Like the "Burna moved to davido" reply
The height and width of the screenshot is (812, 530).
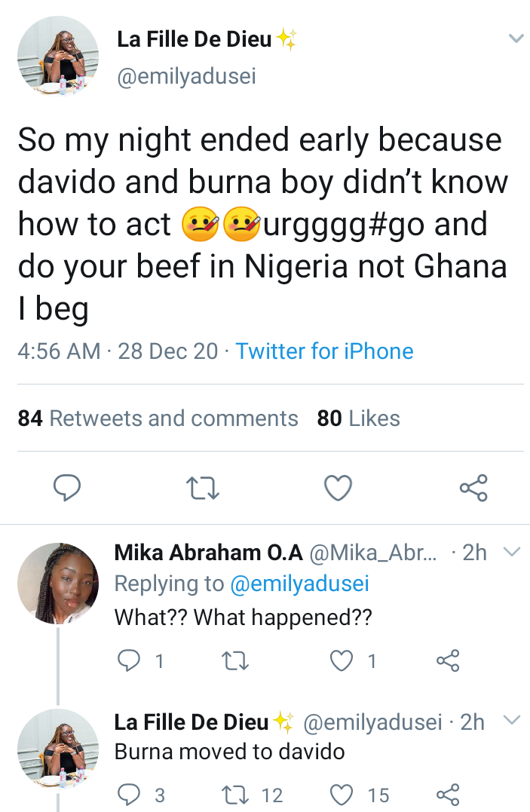pyautogui.click(x=344, y=794)
